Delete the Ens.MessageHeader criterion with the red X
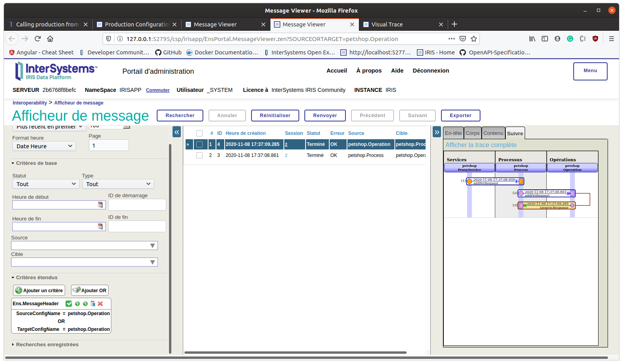This screenshot has width=623, height=364. (100, 304)
